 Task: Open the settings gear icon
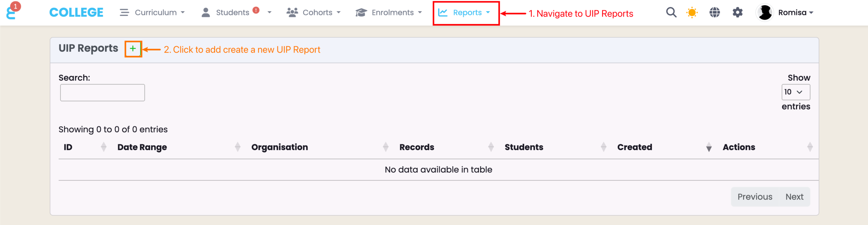pos(737,13)
